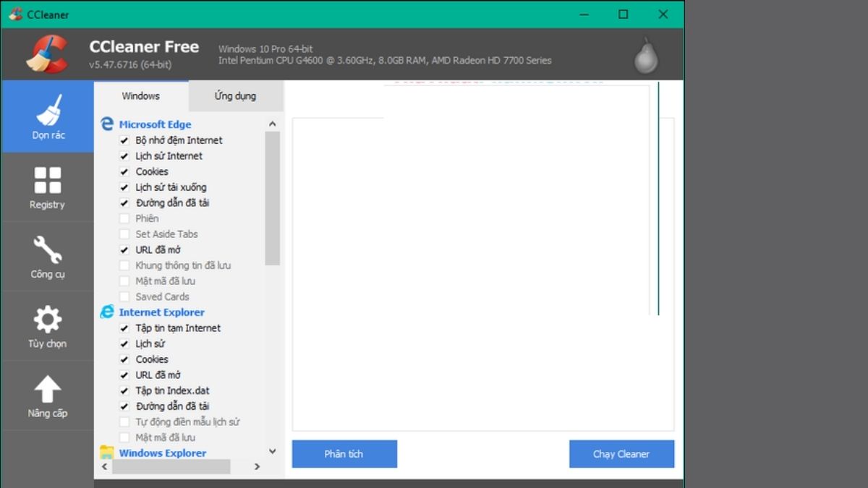Viewport: 868px width, 488px height.
Task: Click the horizontal scroll left arrow
Action: point(105,467)
